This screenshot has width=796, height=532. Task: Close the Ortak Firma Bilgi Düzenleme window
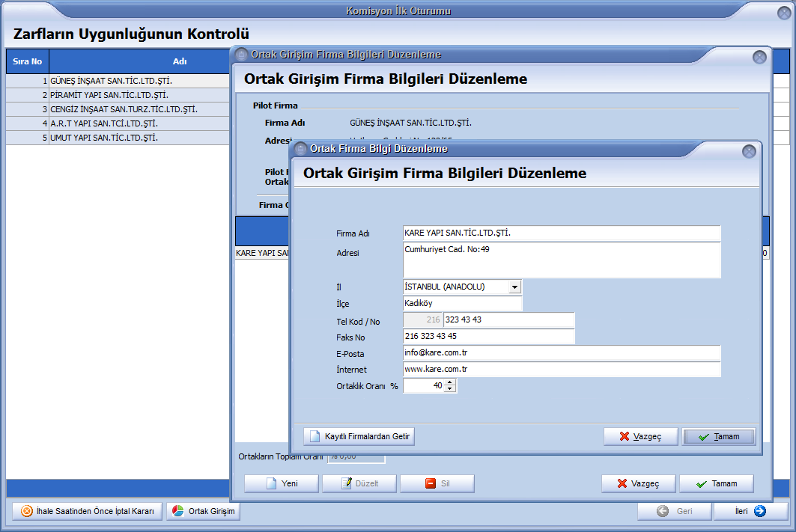pos(748,151)
